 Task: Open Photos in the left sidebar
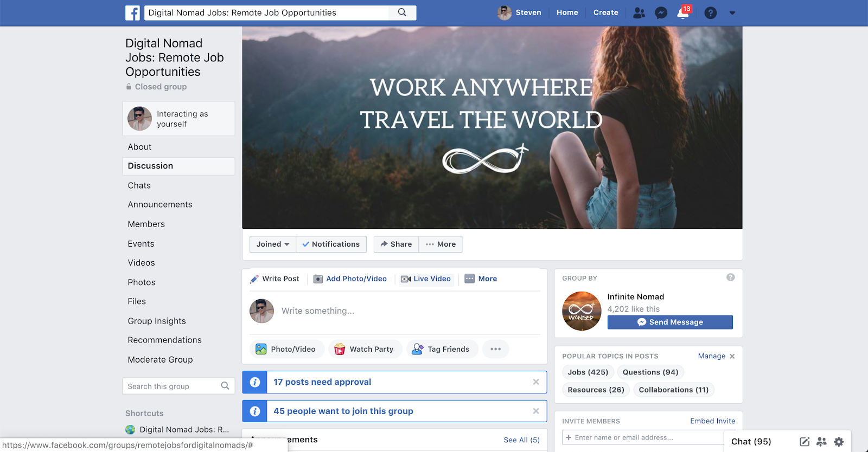click(x=142, y=282)
